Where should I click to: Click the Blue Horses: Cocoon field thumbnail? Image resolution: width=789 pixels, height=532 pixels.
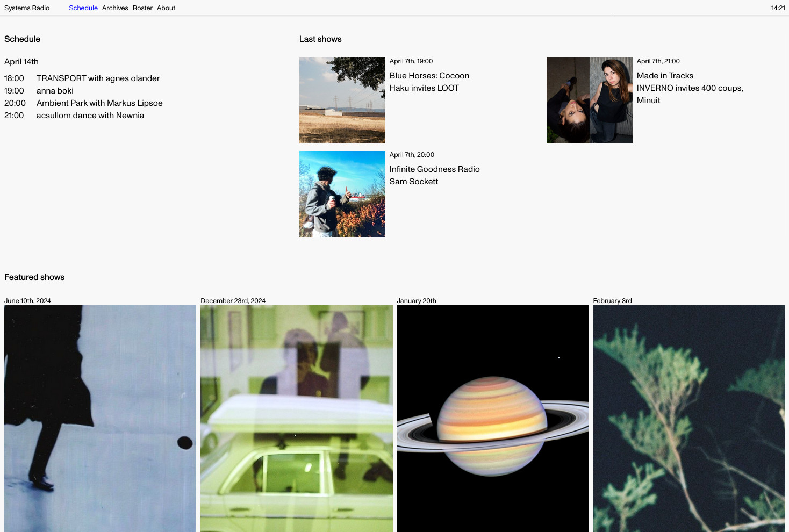(x=342, y=100)
